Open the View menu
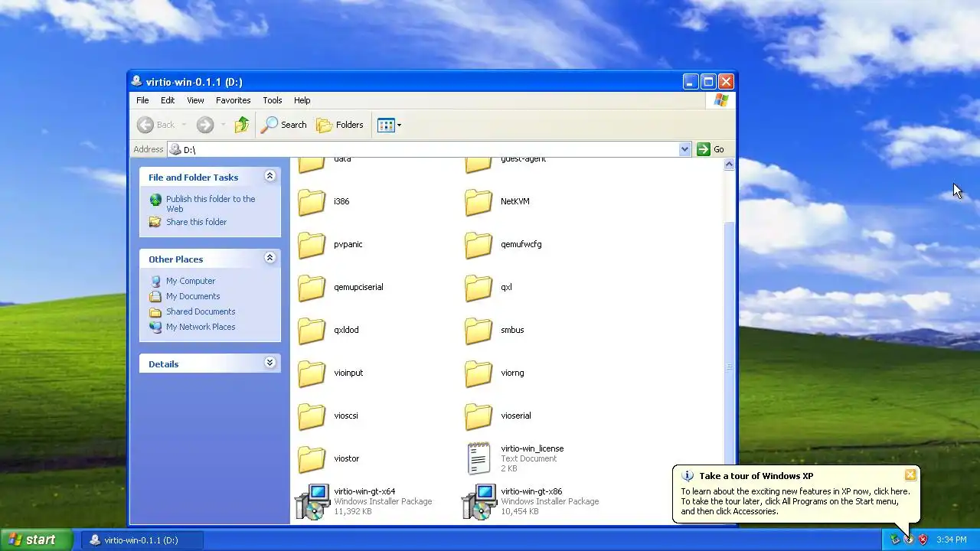Screen dimensions: 980x551 click(195, 100)
